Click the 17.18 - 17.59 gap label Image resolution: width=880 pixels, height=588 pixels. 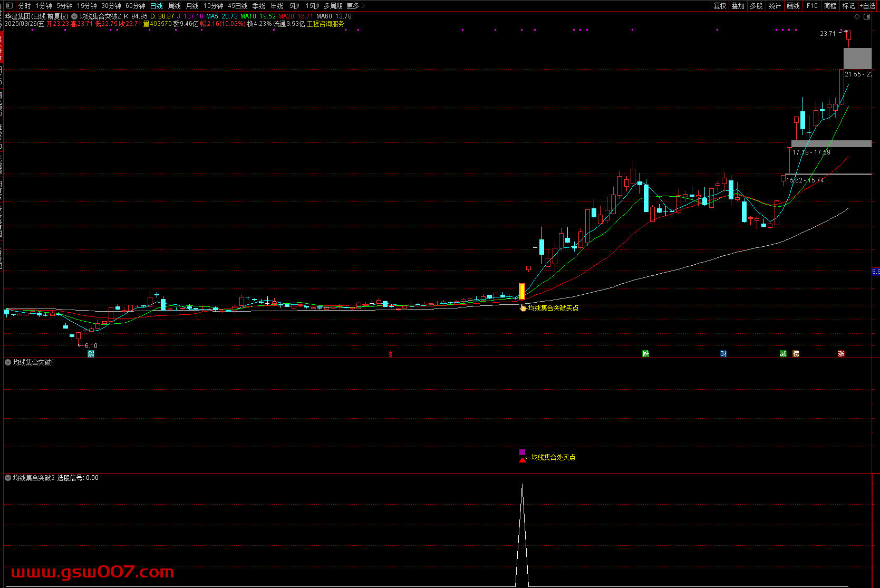[811, 152]
